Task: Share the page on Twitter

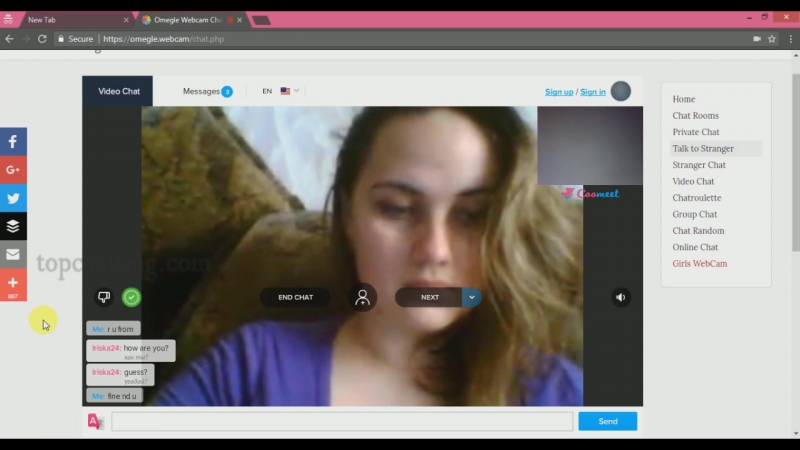Action: [13, 198]
